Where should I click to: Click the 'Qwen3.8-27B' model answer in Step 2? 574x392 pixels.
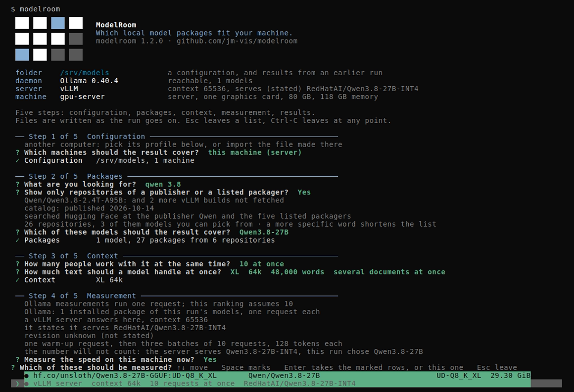pyautogui.click(x=264, y=233)
